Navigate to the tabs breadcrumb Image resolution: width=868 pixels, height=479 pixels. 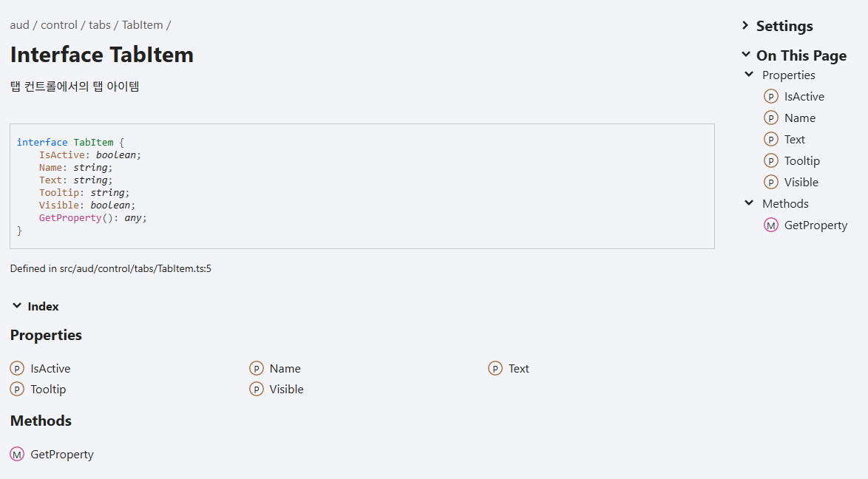coord(100,25)
